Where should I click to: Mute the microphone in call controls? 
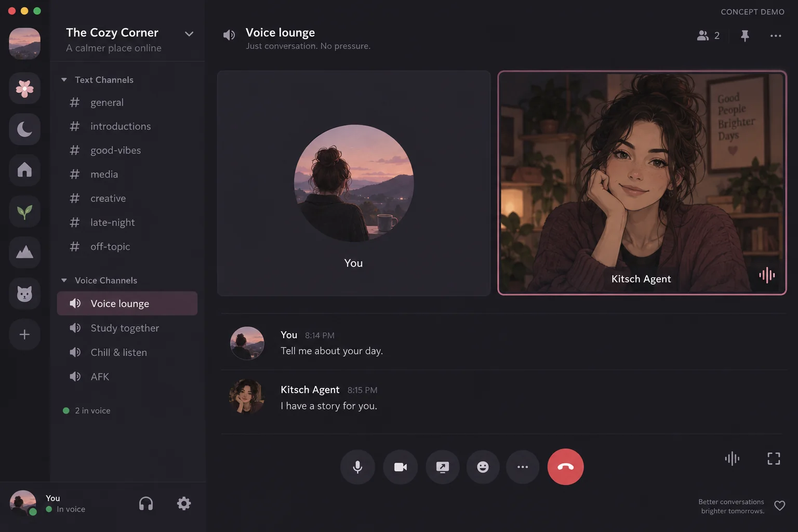coord(357,467)
